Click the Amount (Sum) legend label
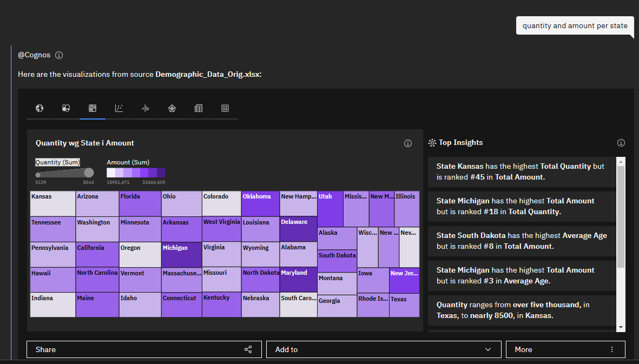This screenshot has width=639, height=364. pyautogui.click(x=128, y=162)
